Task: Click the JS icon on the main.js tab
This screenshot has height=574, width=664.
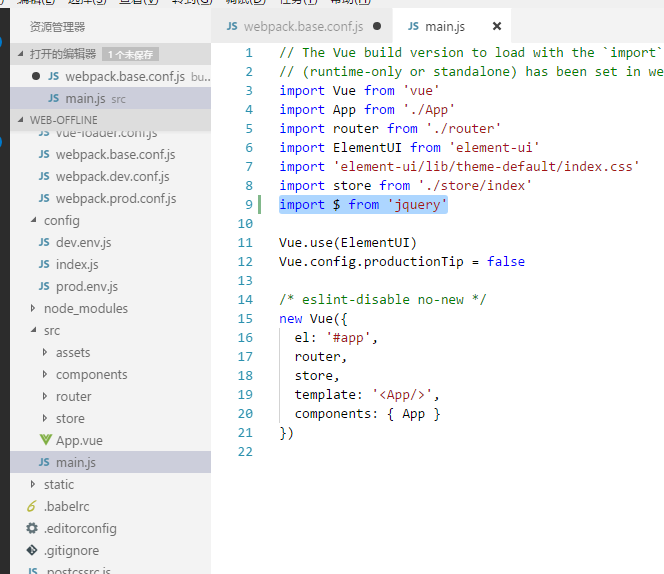Action: [413, 26]
